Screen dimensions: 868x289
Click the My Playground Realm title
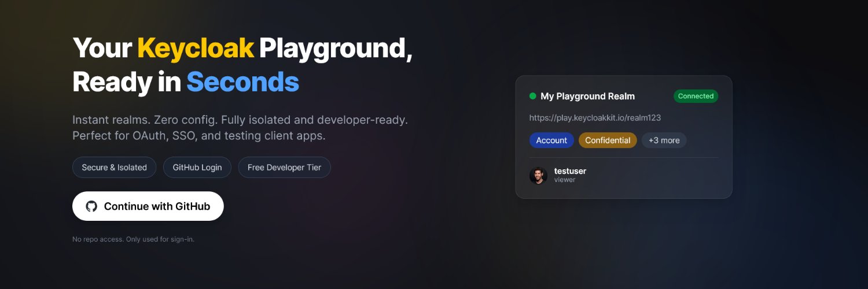click(x=587, y=97)
